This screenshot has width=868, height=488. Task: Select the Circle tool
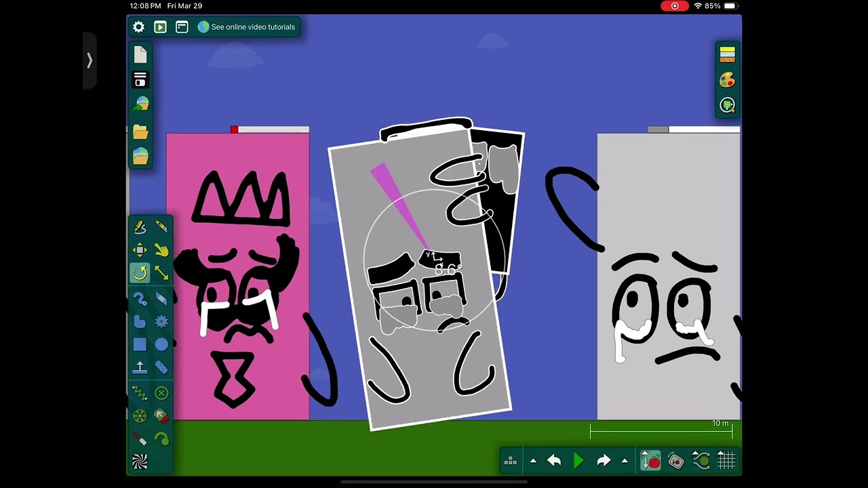(x=161, y=344)
